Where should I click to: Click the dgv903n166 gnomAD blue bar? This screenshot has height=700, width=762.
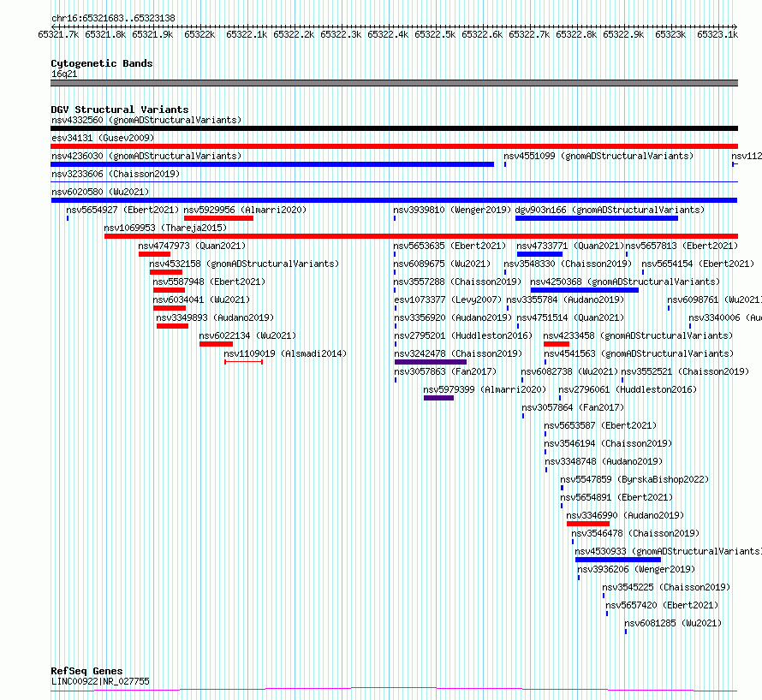[597, 218]
